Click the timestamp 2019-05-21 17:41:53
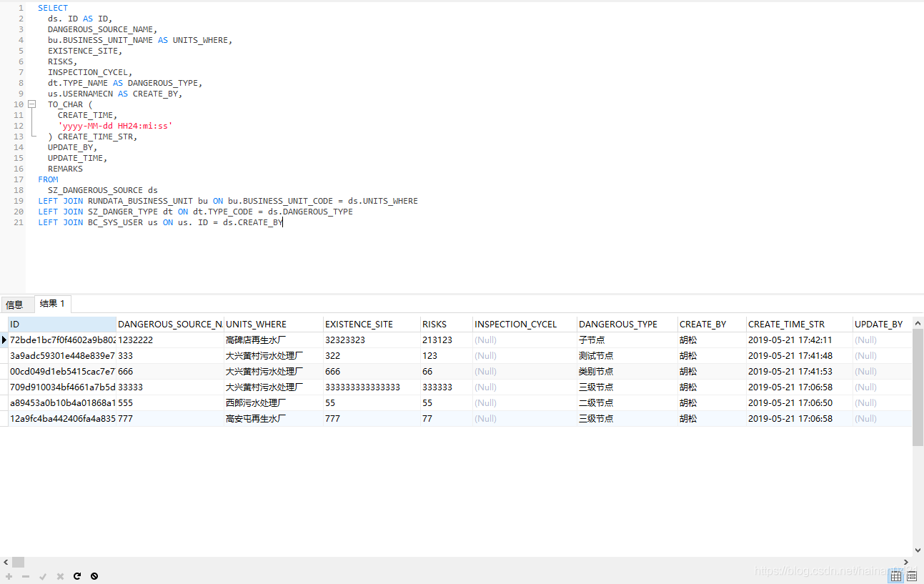924x584 pixels. [800, 371]
